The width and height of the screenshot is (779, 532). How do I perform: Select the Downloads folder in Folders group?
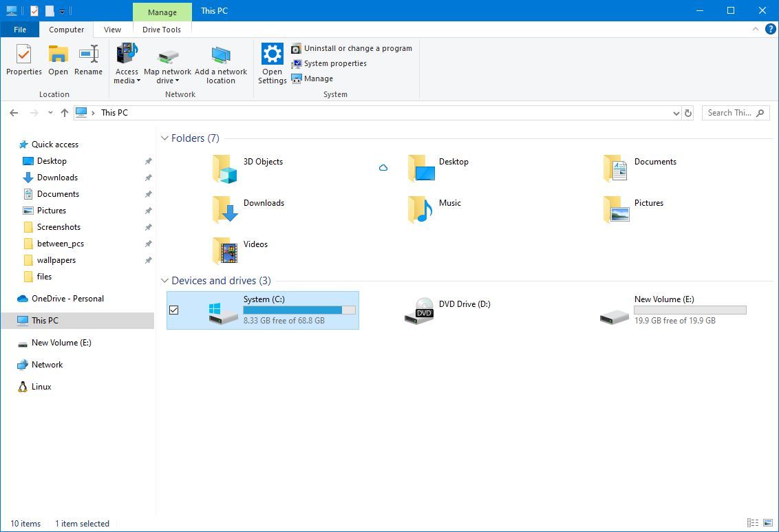pyautogui.click(x=224, y=210)
